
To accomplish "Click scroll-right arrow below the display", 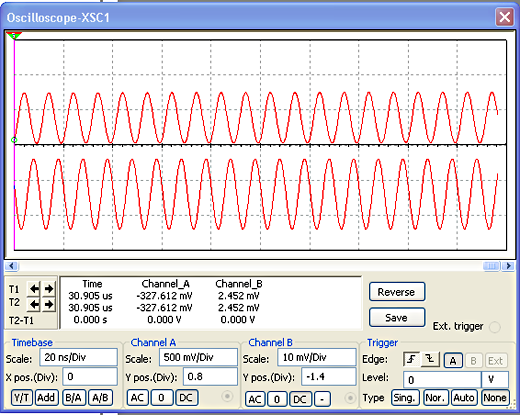I will [x=508, y=266].
